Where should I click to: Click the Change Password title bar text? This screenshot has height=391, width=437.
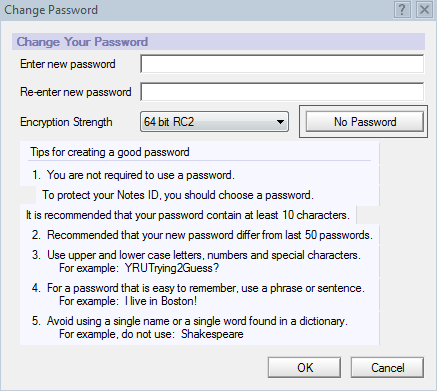pyautogui.click(x=51, y=10)
